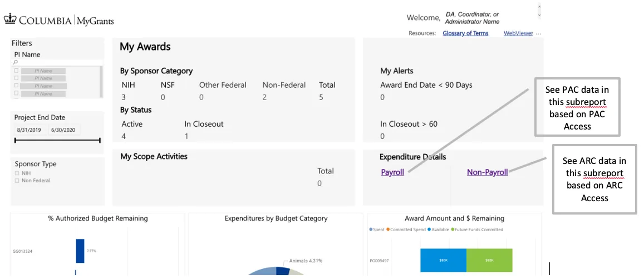This screenshot has height=279, width=644.
Task: Click the Non-Federal count 2
Action: coord(265,97)
